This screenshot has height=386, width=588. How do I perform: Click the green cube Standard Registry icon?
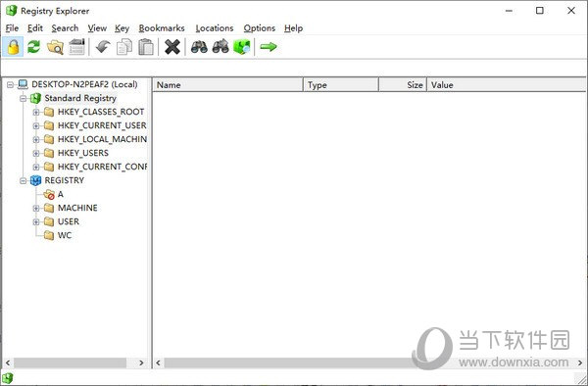(x=36, y=98)
